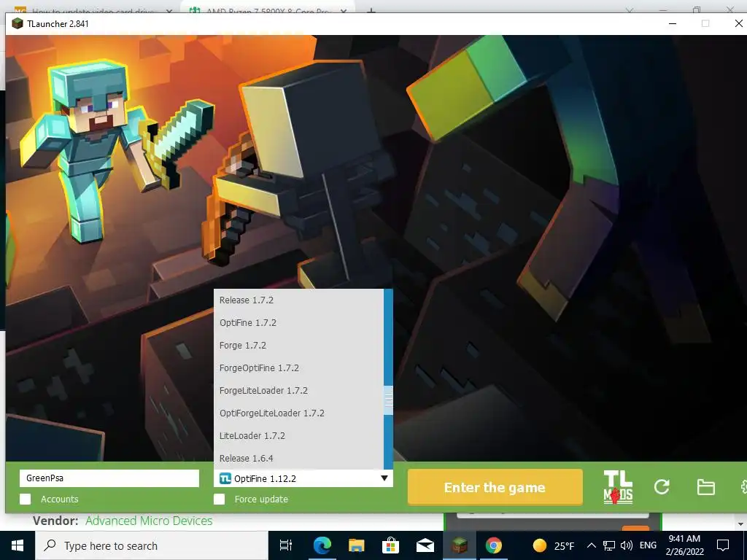
Task: Open the game folder icon
Action: click(x=705, y=487)
